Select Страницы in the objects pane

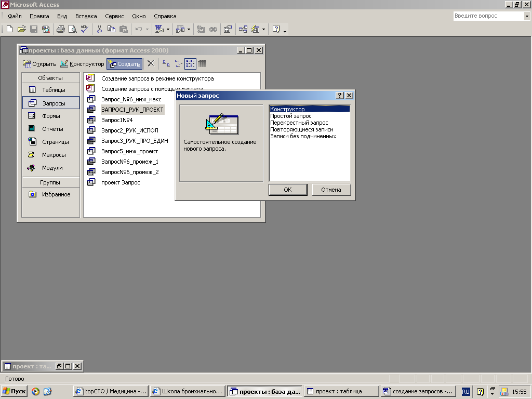pos(51,142)
